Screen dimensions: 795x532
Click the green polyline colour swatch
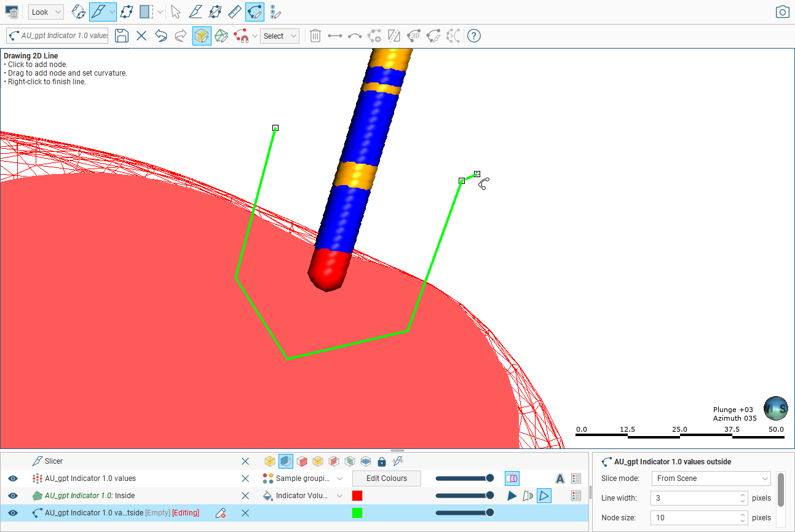tap(357, 513)
